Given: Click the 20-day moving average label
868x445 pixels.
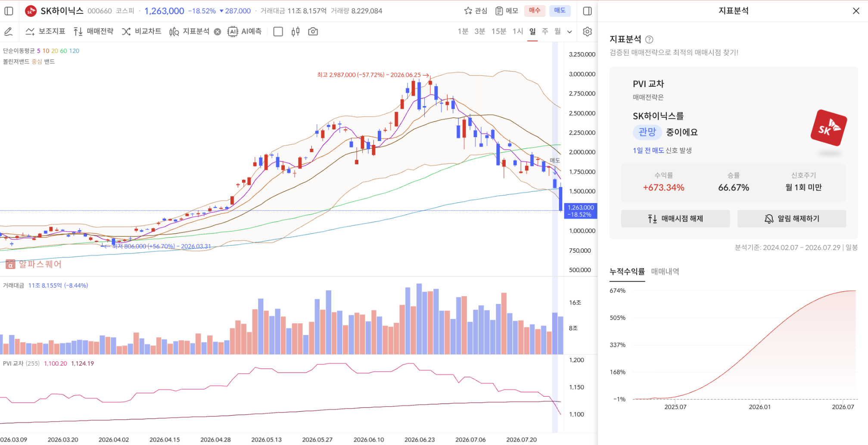Looking at the screenshot, I should [55, 51].
